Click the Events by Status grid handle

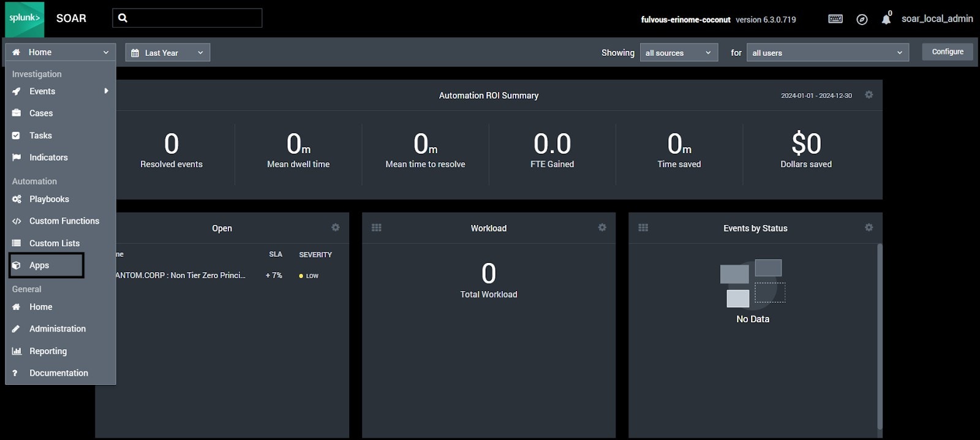(643, 227)
